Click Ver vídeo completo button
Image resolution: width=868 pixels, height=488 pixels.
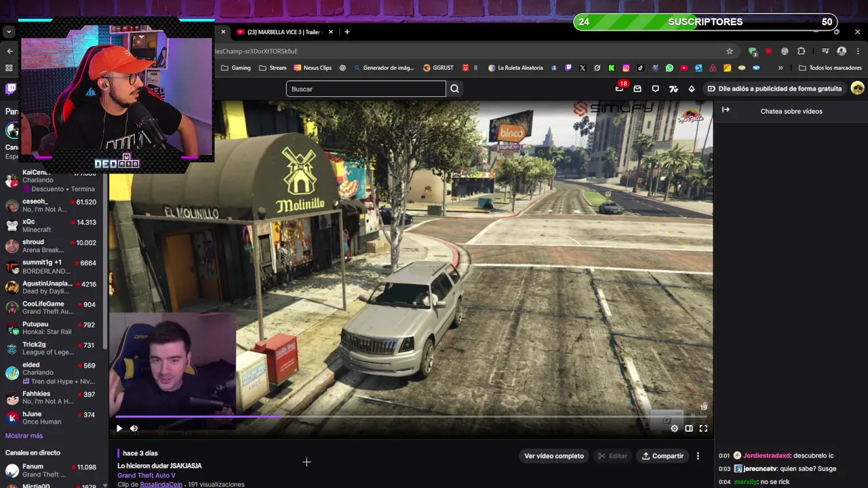pyautogui.click(x=554, y=456)
